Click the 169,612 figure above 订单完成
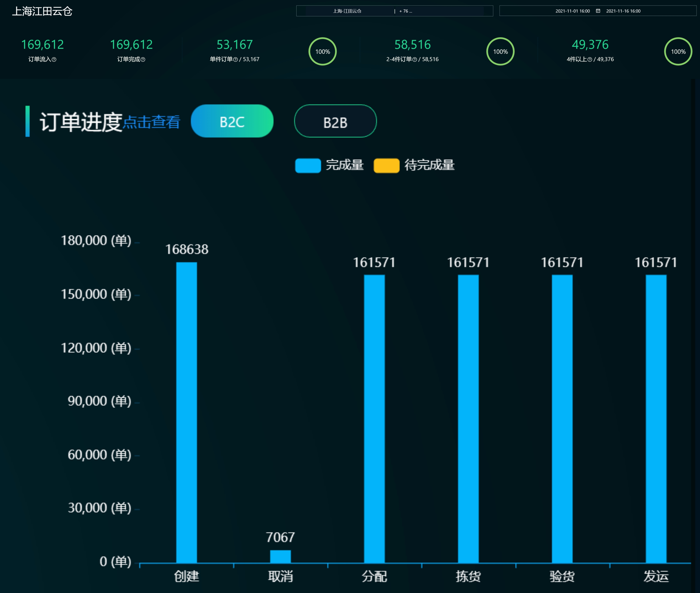Viewport: 700px width, 593px height. (x=131, y=45)
